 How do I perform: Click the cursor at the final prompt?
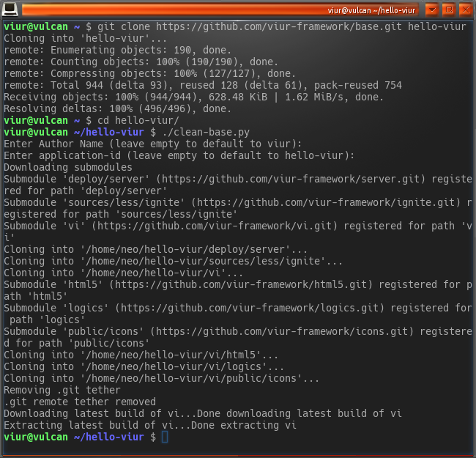click(165, 437)
